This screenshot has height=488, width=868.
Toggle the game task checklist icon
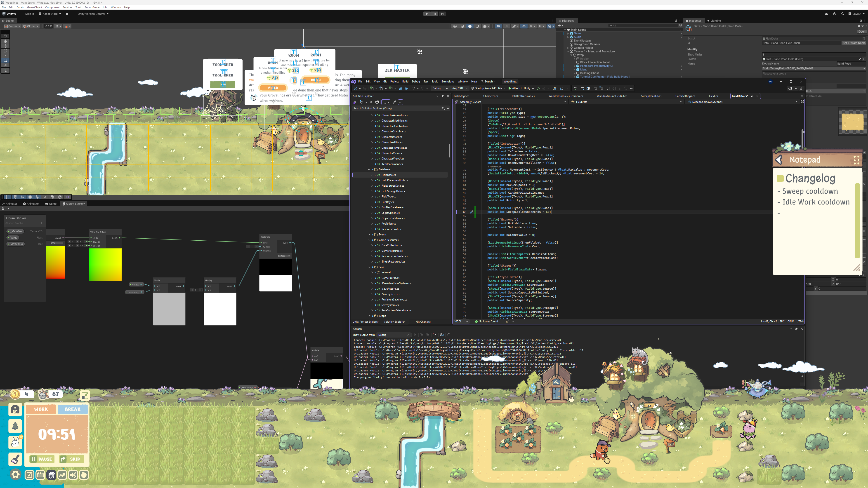(x=29, y=475)
